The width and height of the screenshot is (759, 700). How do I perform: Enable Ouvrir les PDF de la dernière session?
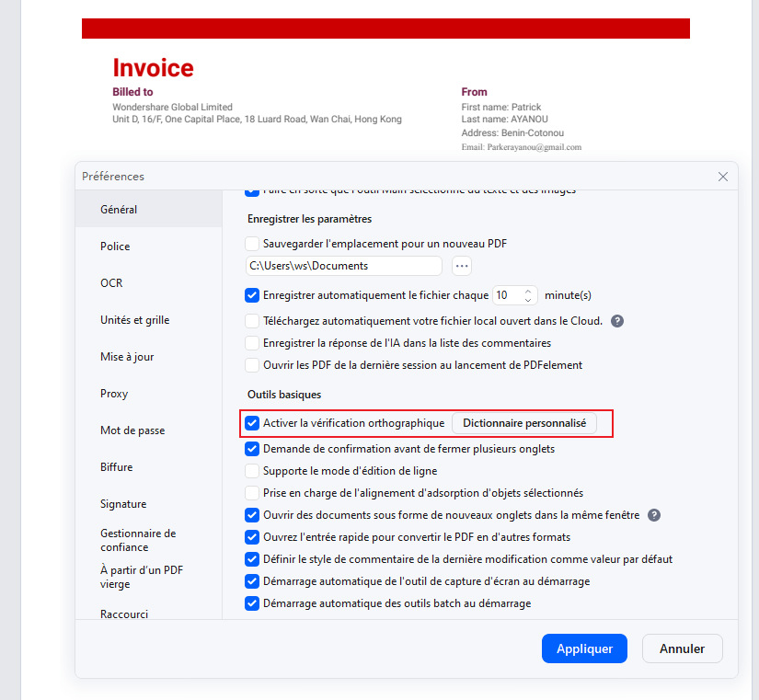pyautogui.click(x=252, y=365)
